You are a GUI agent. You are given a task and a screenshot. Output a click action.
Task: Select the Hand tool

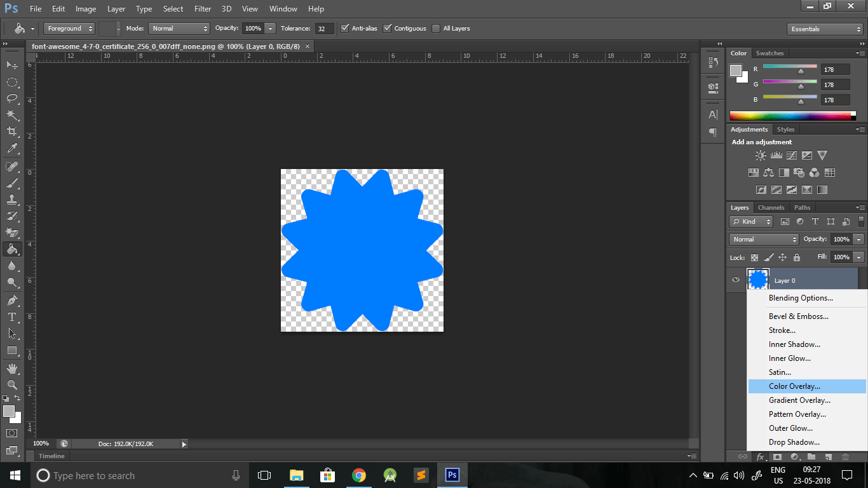tap(12, 369)
